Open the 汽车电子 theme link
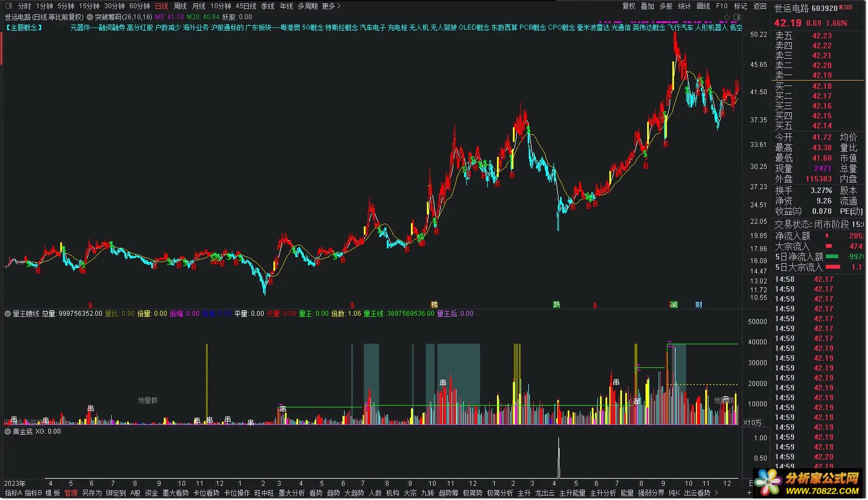 point(373,27)
